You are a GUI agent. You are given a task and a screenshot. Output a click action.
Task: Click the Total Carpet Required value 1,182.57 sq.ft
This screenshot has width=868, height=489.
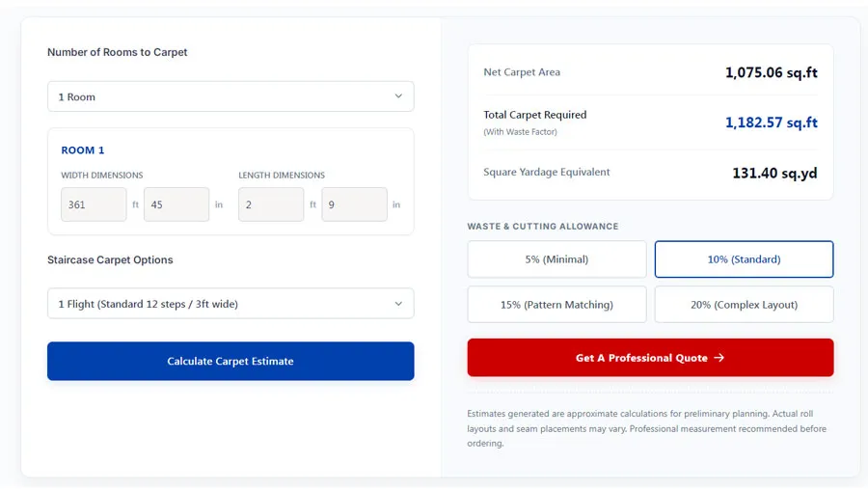pos(772,122)
